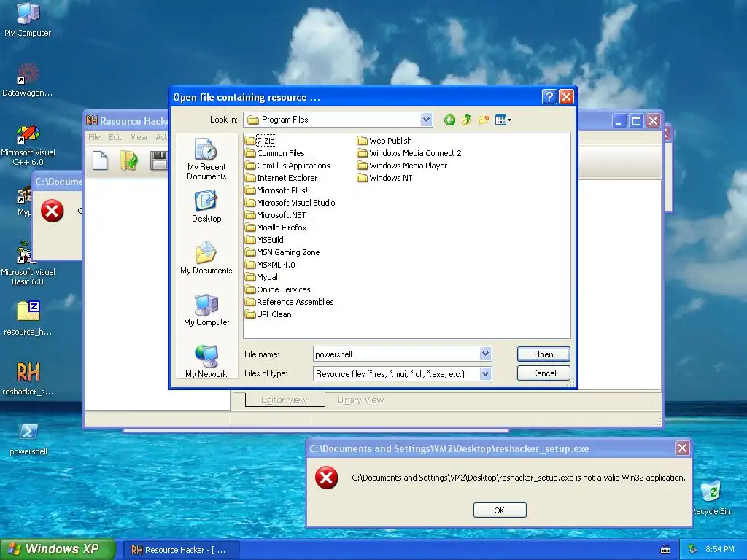Image resolution: width=747 pixels, height=560 pixels.
Task: Click Microsoft Visual C++ 6.0 desktop icon
Action: point(28,145)
